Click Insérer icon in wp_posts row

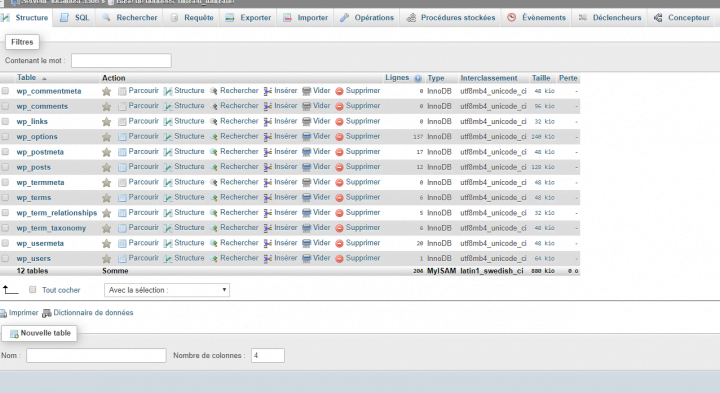click(x=268, y=167)
